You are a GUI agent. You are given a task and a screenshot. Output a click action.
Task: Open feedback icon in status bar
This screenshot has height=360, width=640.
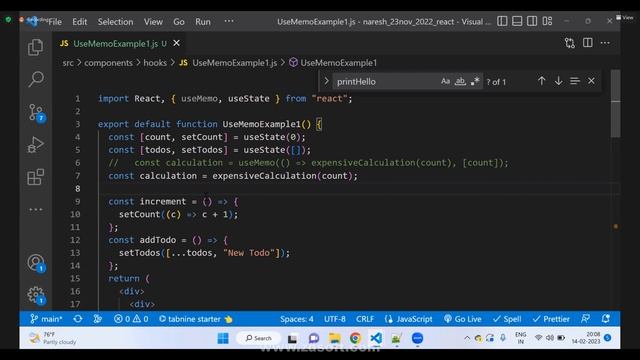point(585,319)
